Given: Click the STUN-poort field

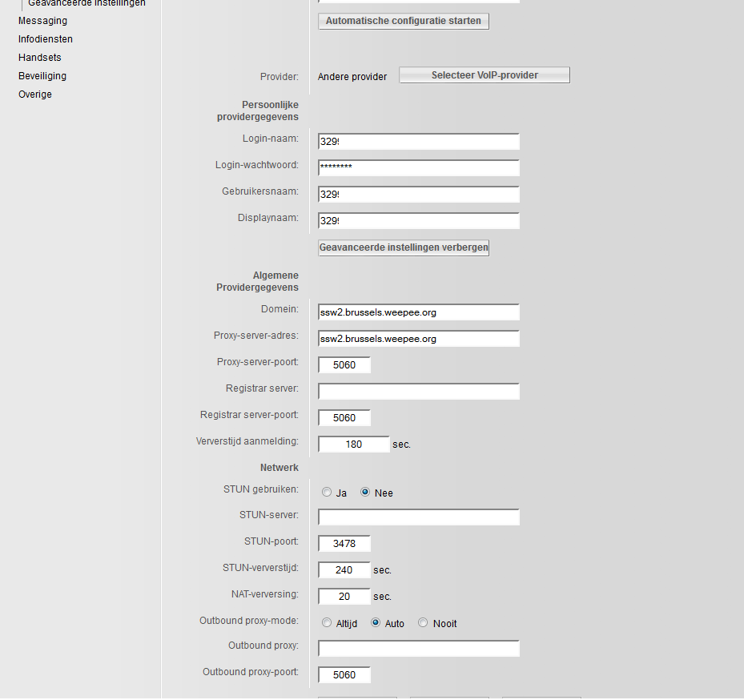Looking at the screenshot, I should click(344, 545).
